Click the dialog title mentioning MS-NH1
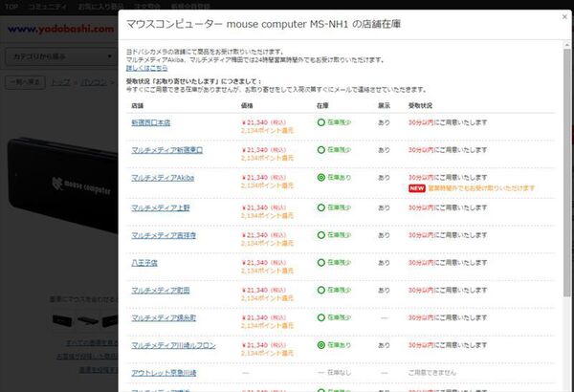The height and width of the screenshot is (392, 574). click(x=263, y=24)
